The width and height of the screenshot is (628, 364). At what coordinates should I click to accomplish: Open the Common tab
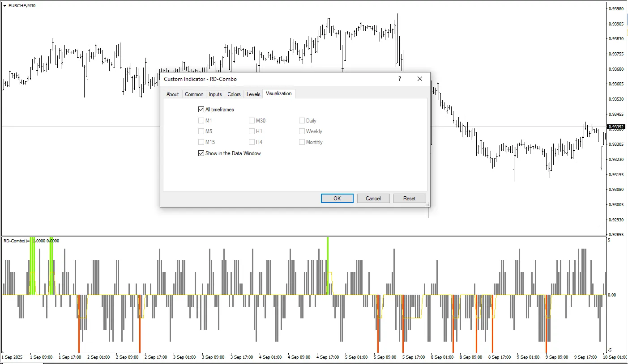tap(194, 94)
